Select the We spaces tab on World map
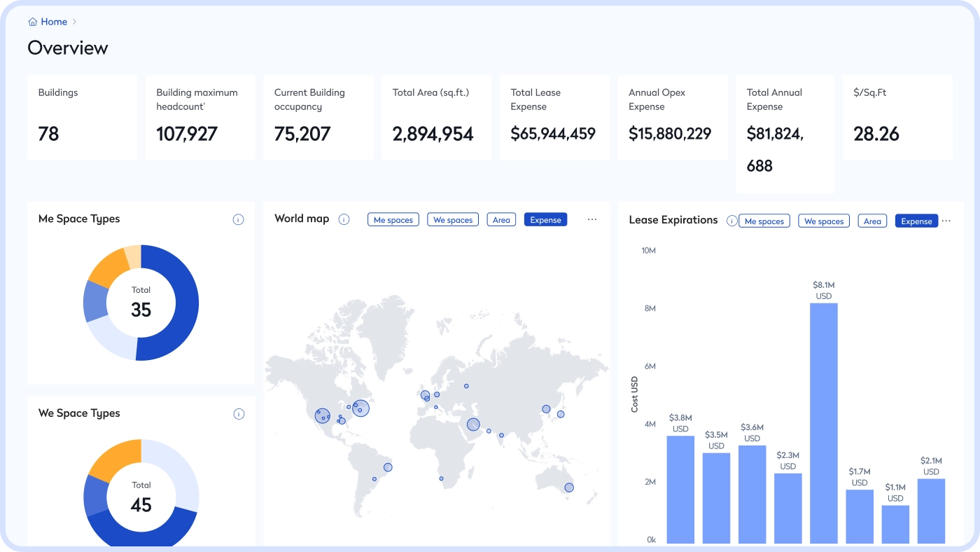Screen dimensions: 980x552 [x=452, y=219]
